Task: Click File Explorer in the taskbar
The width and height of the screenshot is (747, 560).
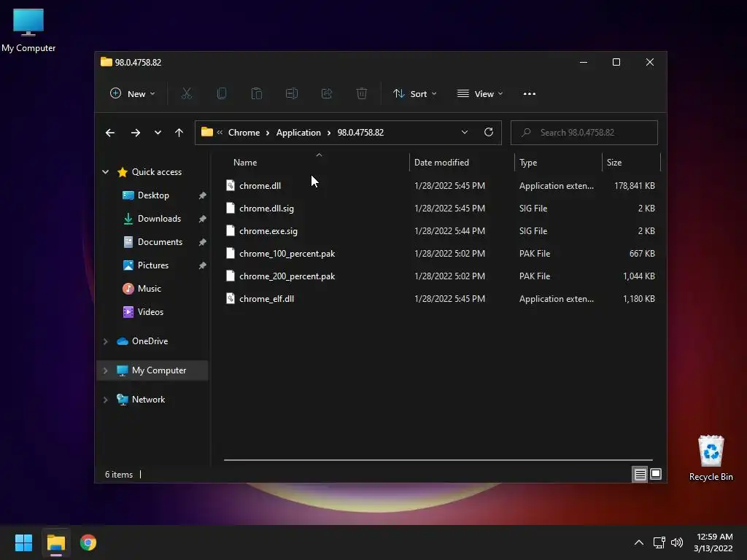Action: click(56, 542)
